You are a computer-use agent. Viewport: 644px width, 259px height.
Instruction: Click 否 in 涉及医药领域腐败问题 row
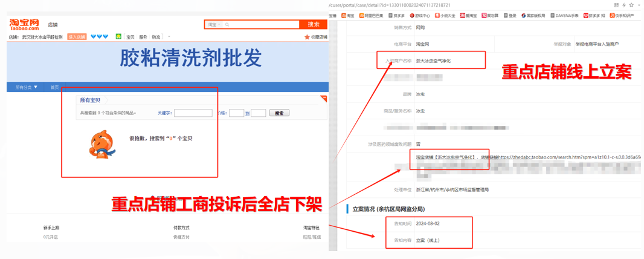click(418, 144)
